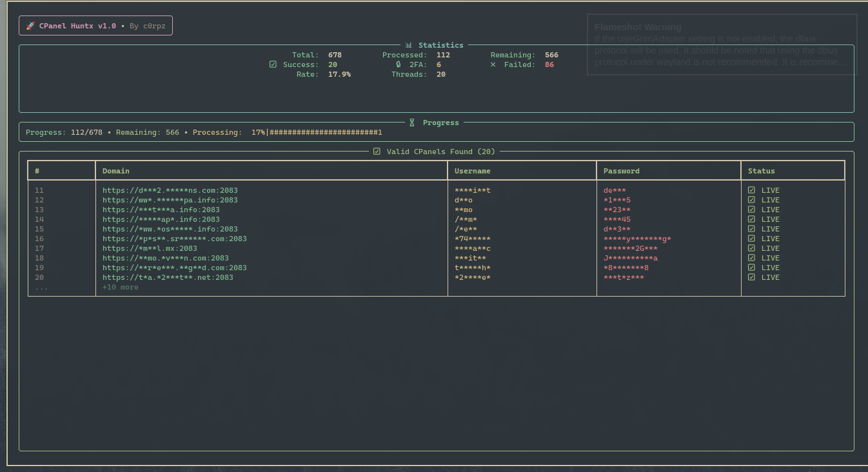Click the lock icon next to 2FA
Viewport: 868px width, 472px height.
(399, 64)
